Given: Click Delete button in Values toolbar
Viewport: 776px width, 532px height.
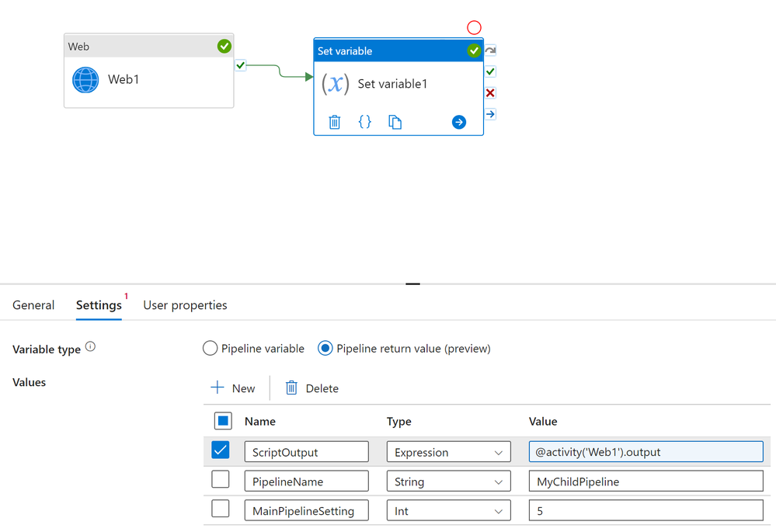Looking at the screenshot, I should point(312,388).
